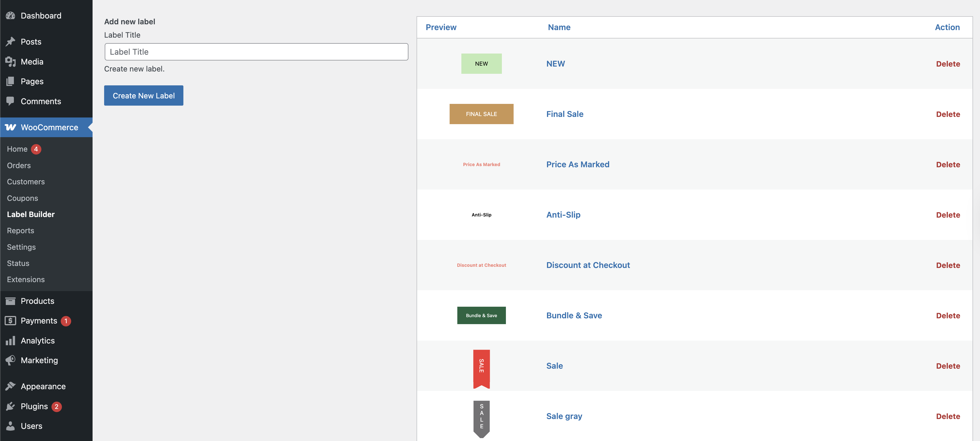Image resolution: width=980 pixels, height=441 pixels.
Task: Select Label Builder submenu item
Action: 31,214
